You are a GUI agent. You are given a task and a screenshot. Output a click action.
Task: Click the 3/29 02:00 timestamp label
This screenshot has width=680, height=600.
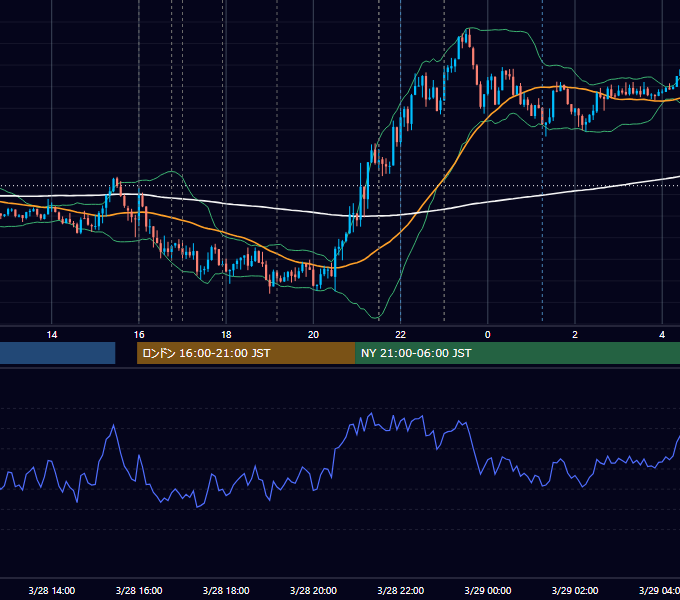pos(575,590)
